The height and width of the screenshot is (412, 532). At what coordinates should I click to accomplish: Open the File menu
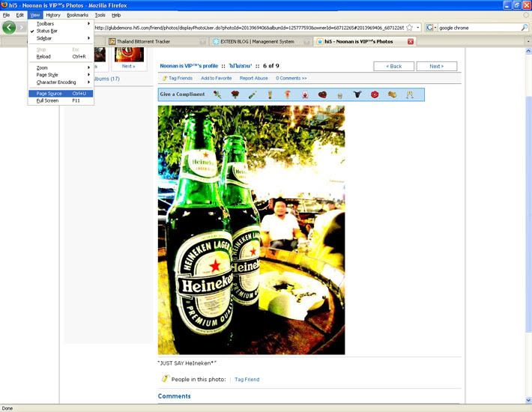pyautogui.click(x=6, y=15)
